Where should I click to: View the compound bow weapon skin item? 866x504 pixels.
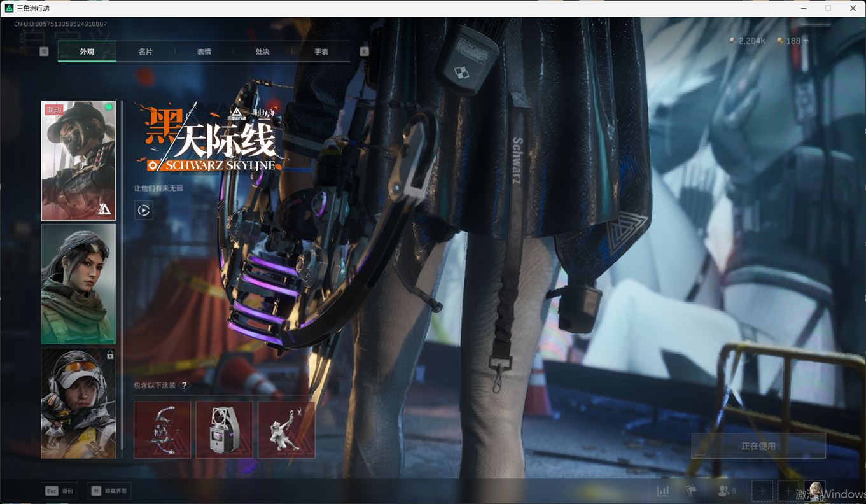[x=162, y=430]
